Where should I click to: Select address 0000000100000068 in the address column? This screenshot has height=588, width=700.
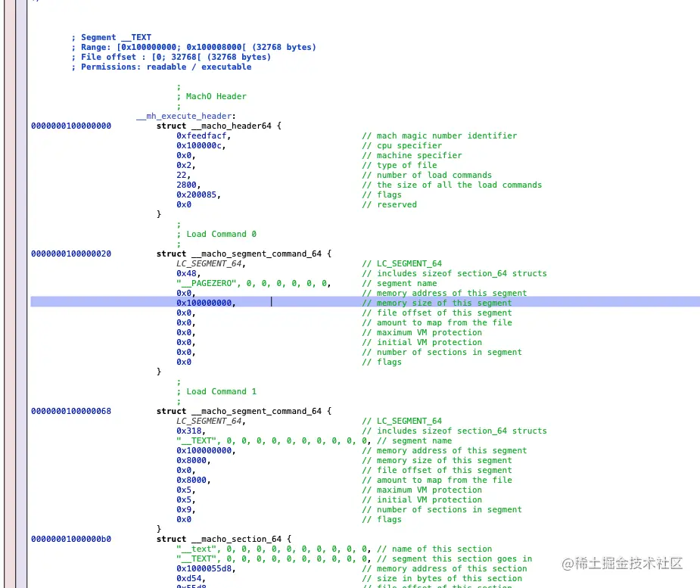tap(71, 411)
